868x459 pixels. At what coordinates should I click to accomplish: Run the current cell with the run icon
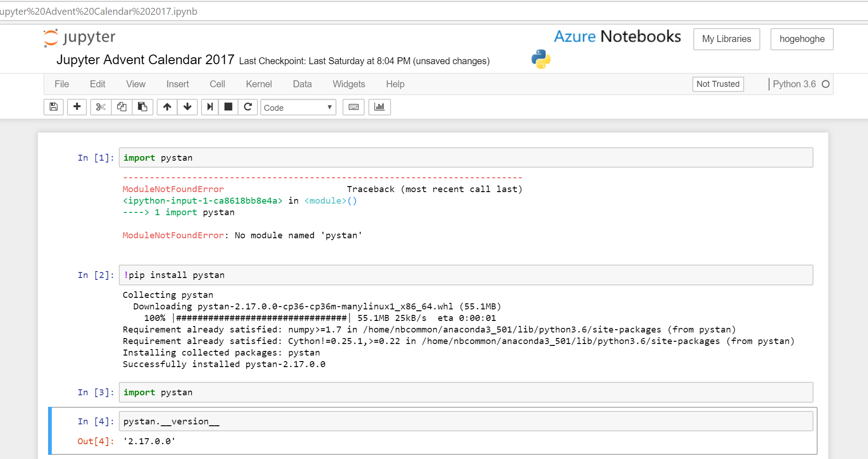(209, 107)
